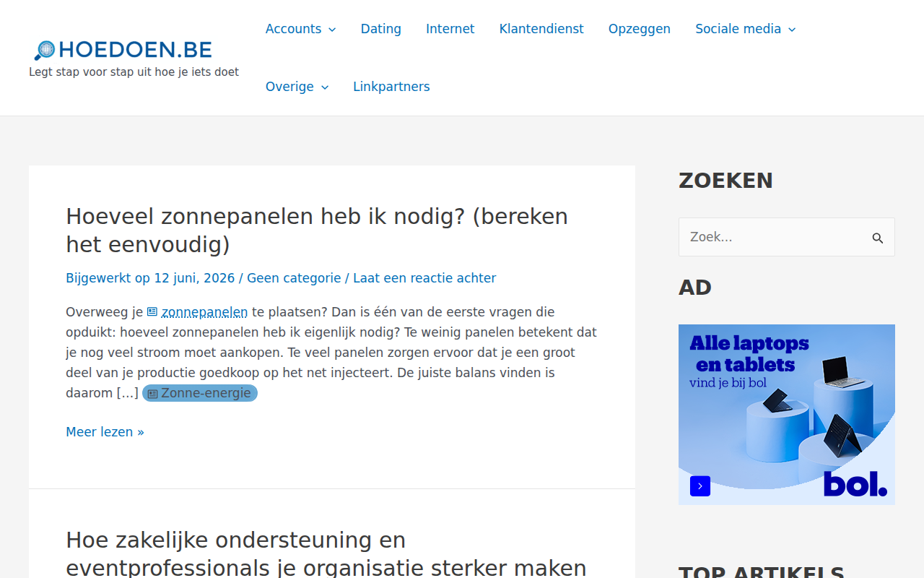Click the search magnifier icon
This screenshot has width=924, height=578.
[x=877, y=238]
